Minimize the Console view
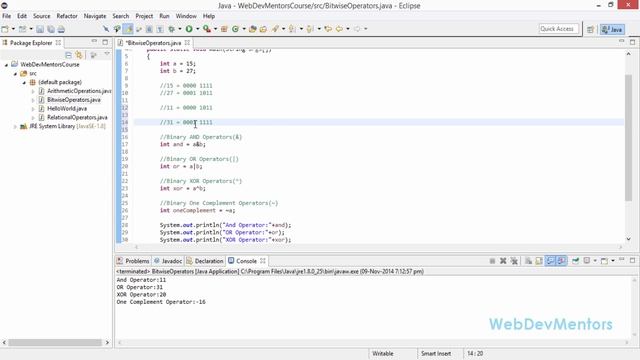The image size is (640, 360). [622, 260]
